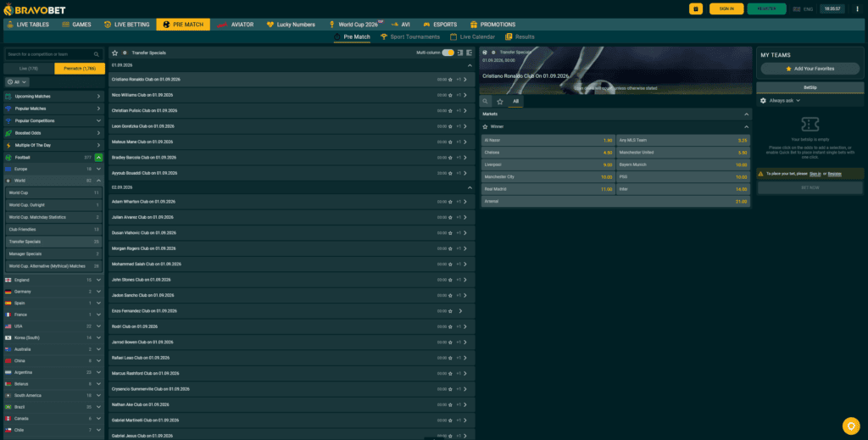The image size is (868, 440).
Task: Click the BravoBet logo
Action: (x=34, y=9)
